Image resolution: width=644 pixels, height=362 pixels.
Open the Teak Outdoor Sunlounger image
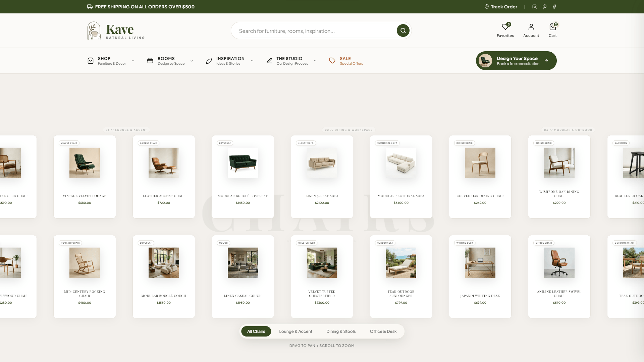[x=401, y=263]
